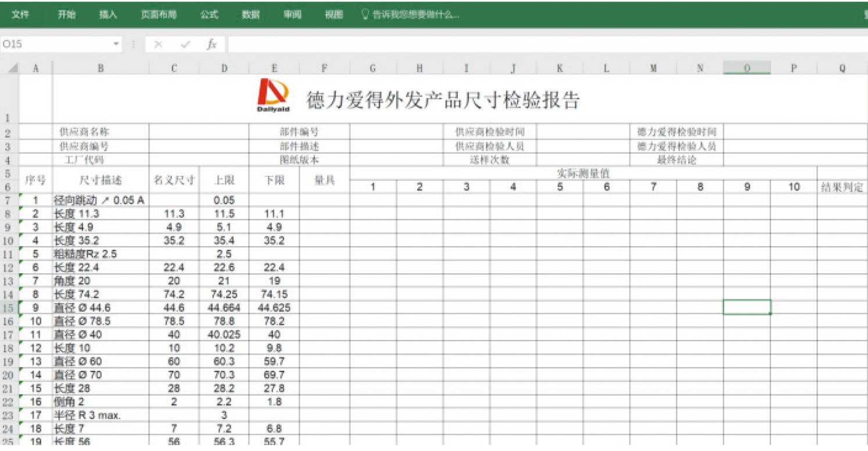Screen dimensions: 868x451
Task: Open the 公式 ribbon tab
Action: coord(209,15)
